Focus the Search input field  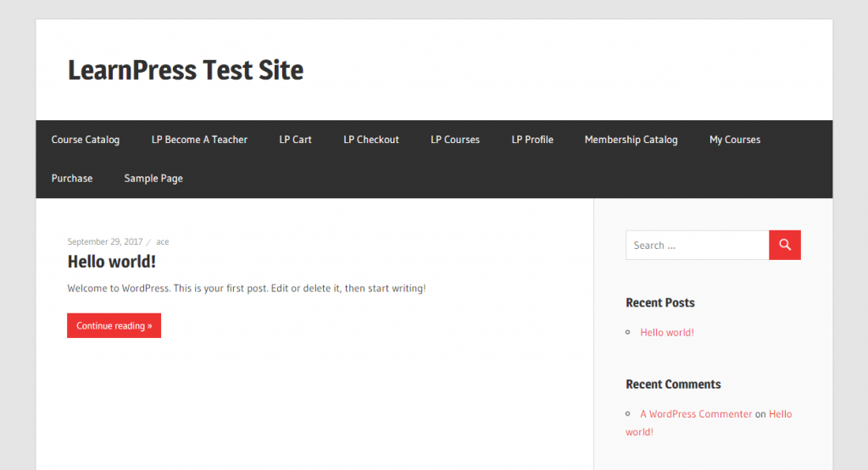point(697,245)
